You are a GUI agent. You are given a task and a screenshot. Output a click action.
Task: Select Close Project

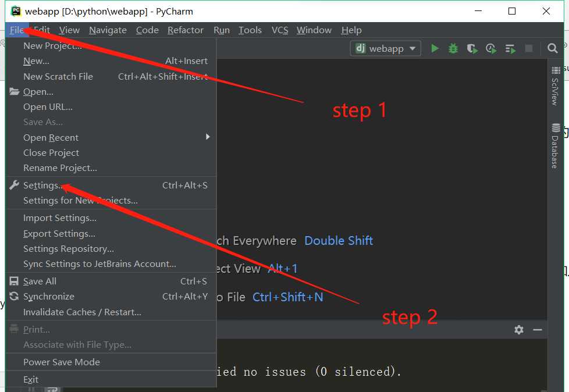(111, 152)
